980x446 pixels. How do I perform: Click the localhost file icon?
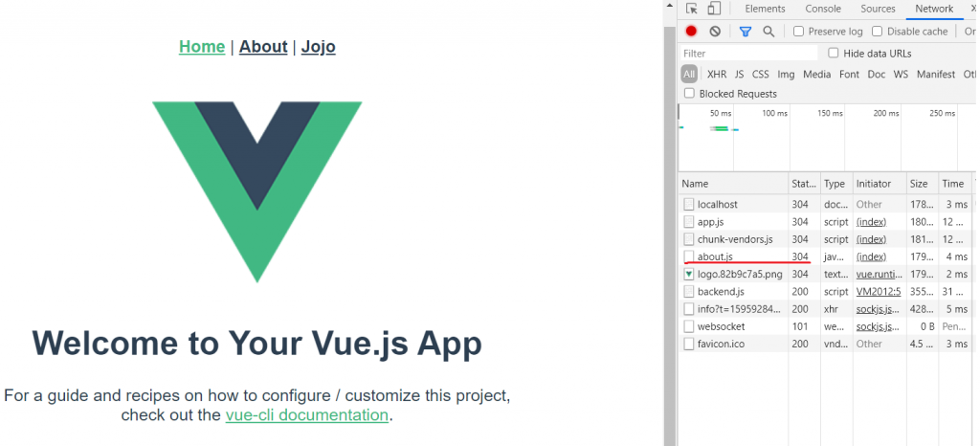click(689, 204)
